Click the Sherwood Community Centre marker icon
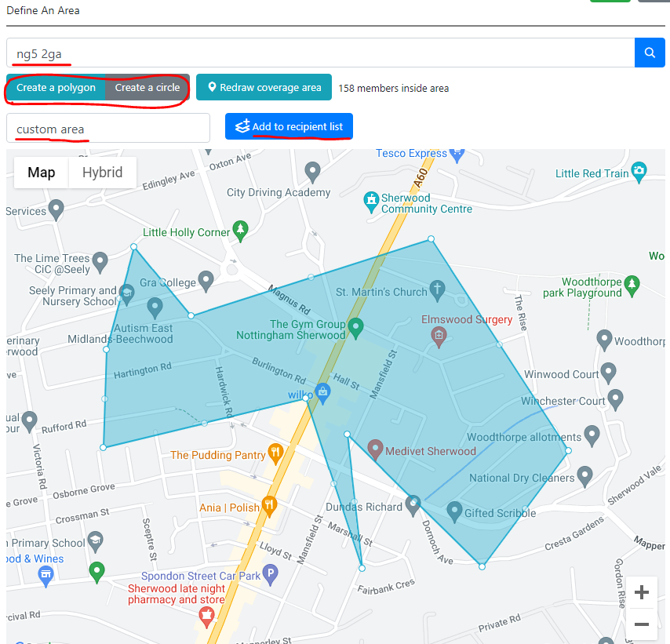 (372, 202)
